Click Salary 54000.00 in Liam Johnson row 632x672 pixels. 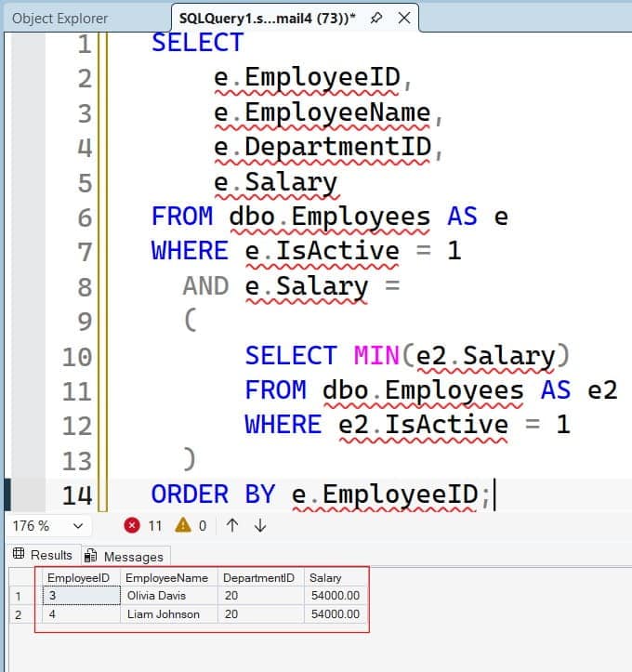(x=336, y=614)
